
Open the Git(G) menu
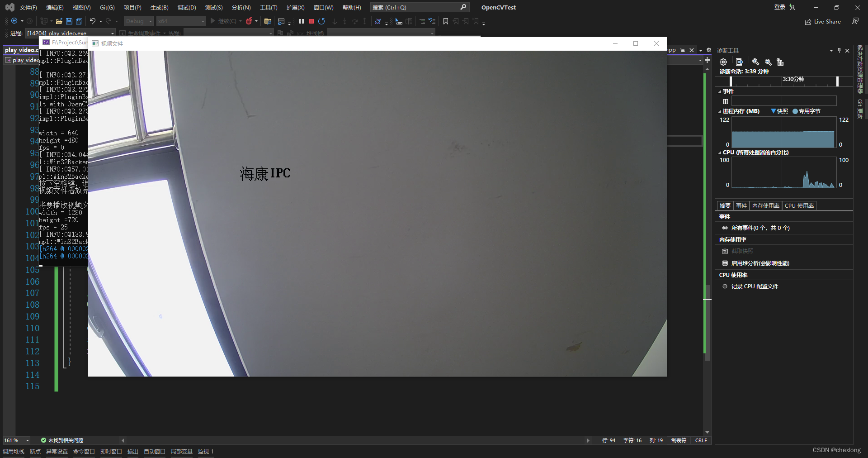pos(107,7)
